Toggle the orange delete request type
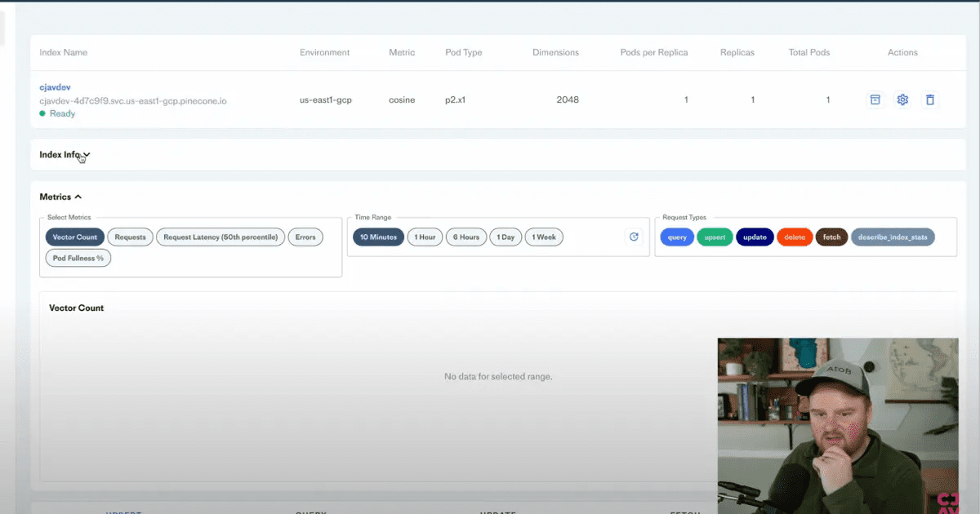Image resolution: width=980 pixels, height=514 pixels. coord(794,237)
